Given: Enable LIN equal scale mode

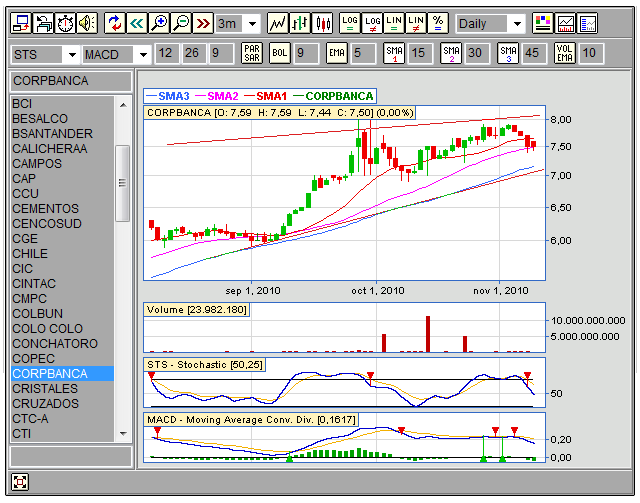Looking at the screenshot, I should click(394, 23).
